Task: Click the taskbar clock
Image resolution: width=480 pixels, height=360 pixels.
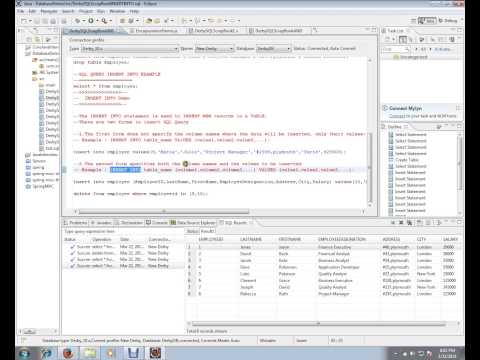Action: [x=448, y=353]
